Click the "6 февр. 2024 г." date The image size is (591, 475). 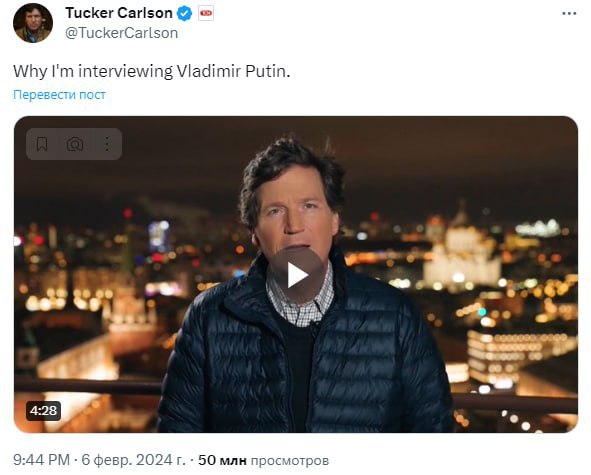click(133, 460)
